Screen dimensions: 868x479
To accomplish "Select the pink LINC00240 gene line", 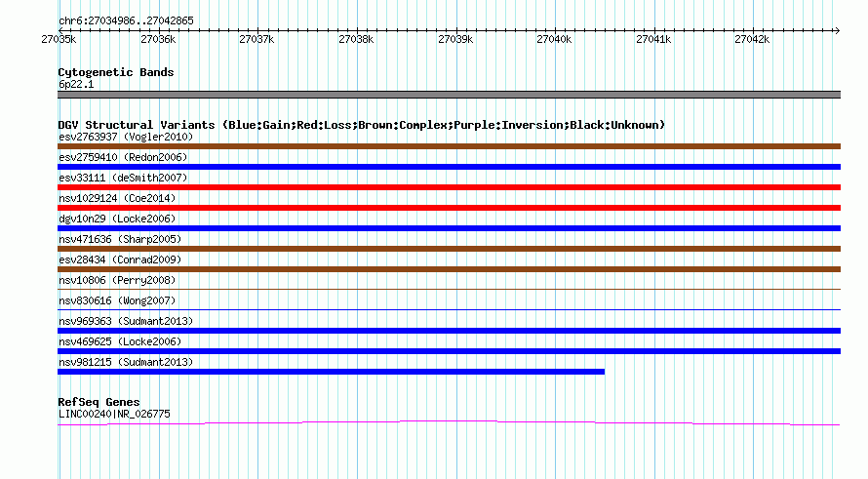I will [x=449, y=423].
